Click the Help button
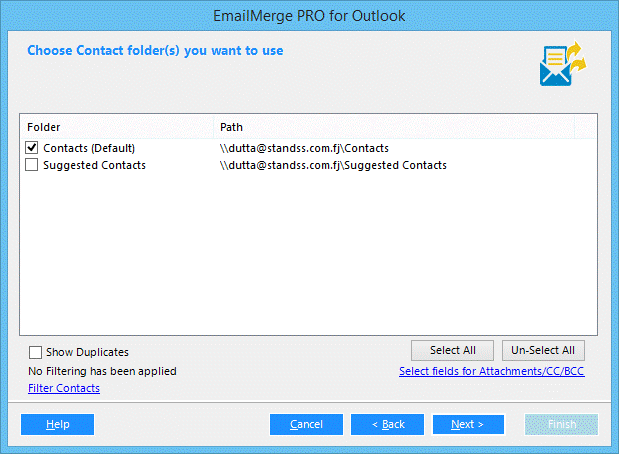Image resolution: width=619 pixels, height=454 pixels. coord(58,424)
